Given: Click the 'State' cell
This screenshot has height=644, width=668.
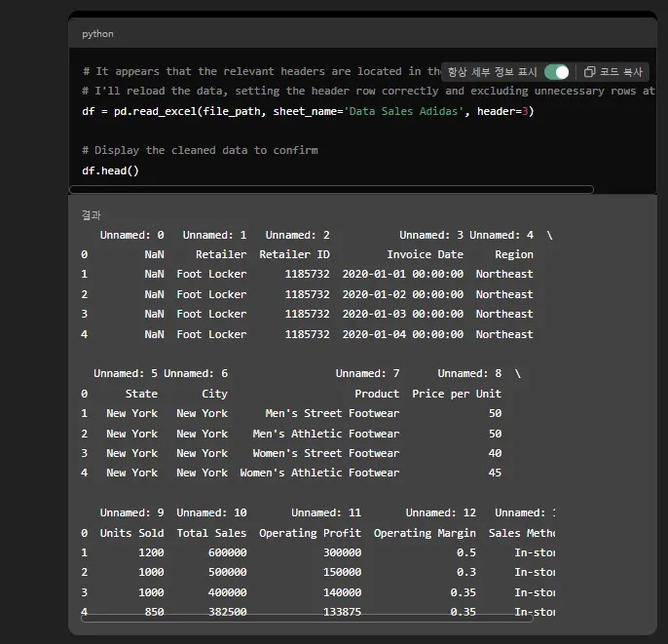Looking at the screenshot, I should tap(141, 394).
